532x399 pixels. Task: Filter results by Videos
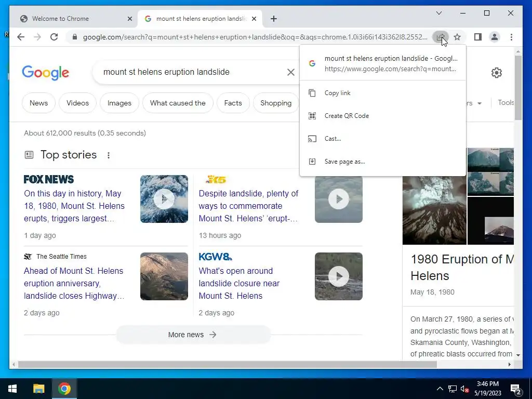pos(77,103)
